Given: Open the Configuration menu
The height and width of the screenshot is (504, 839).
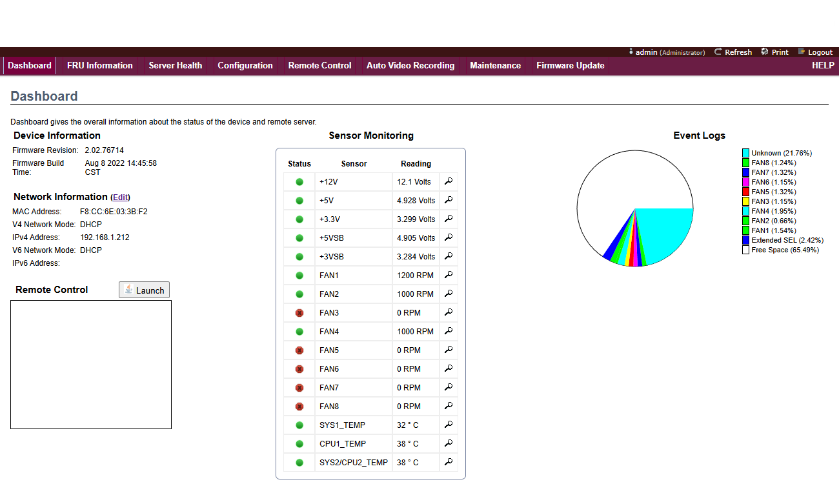Looking at the screenshot, I should [245, 65].
